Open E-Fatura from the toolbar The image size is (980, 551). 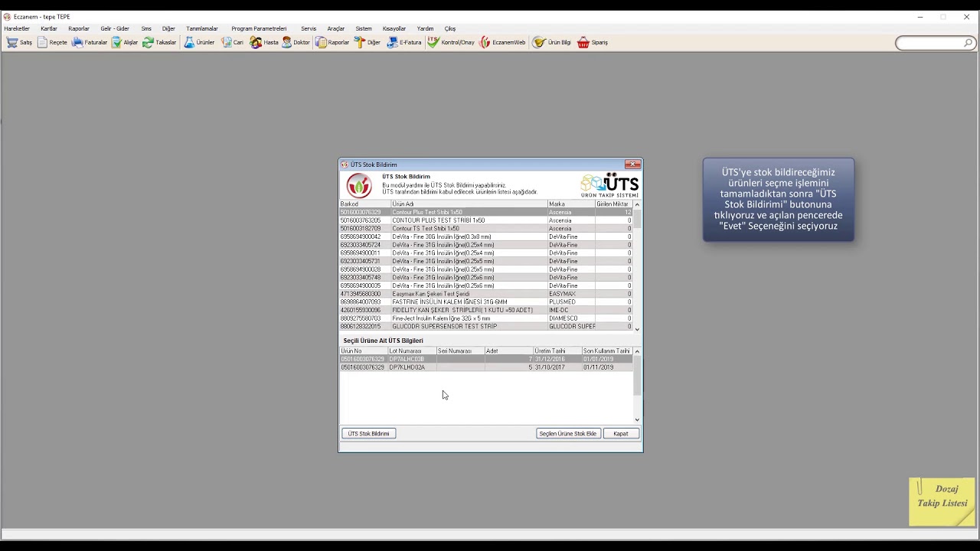pyautogui.click(x=404, y=43)
